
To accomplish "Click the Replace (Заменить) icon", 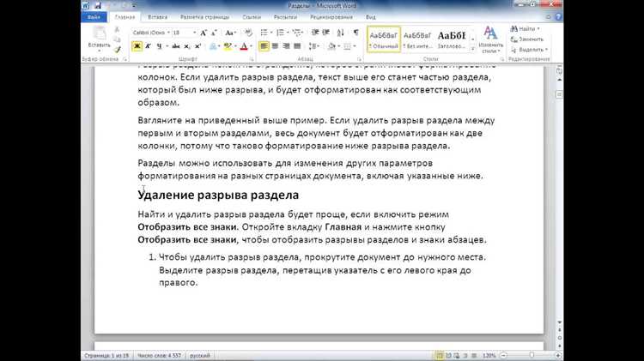I will pyautogui.click(x=527, y=39).
